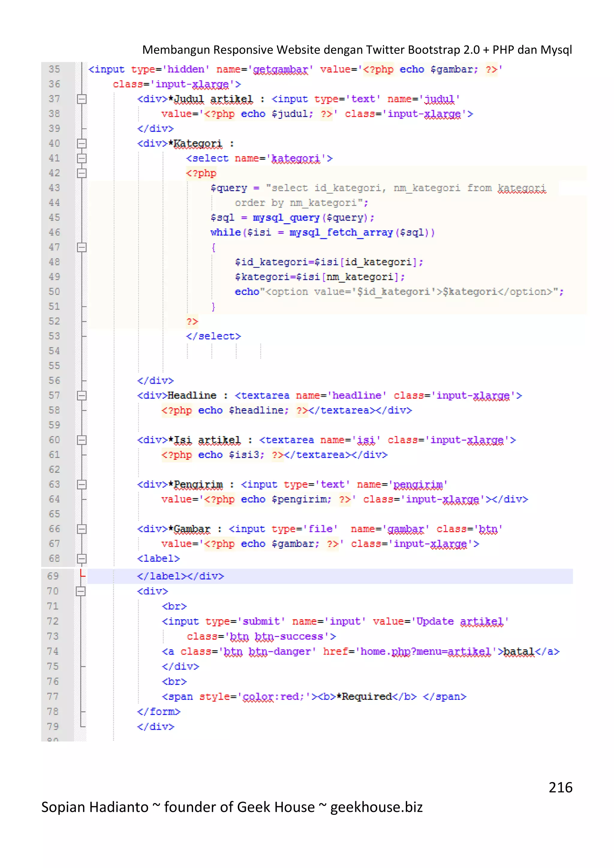This screenshot has width=614, height=868.
Task: Click "type='file'" attribute on line 66
Action: (304, 529)
